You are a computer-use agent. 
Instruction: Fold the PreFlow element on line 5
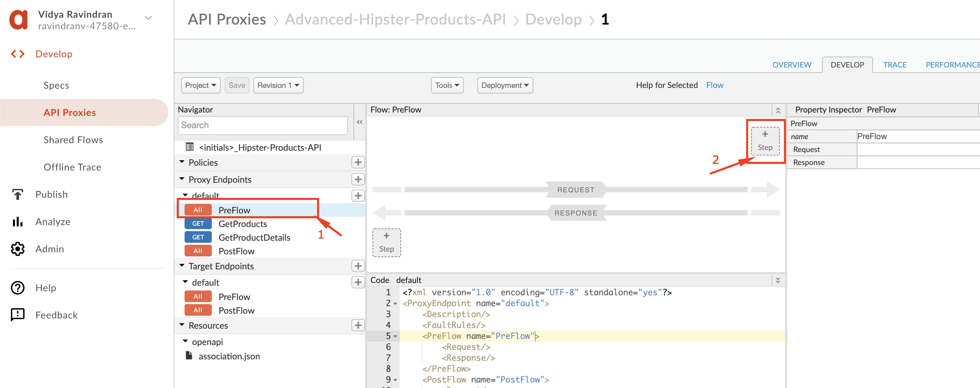pos(396,337)
